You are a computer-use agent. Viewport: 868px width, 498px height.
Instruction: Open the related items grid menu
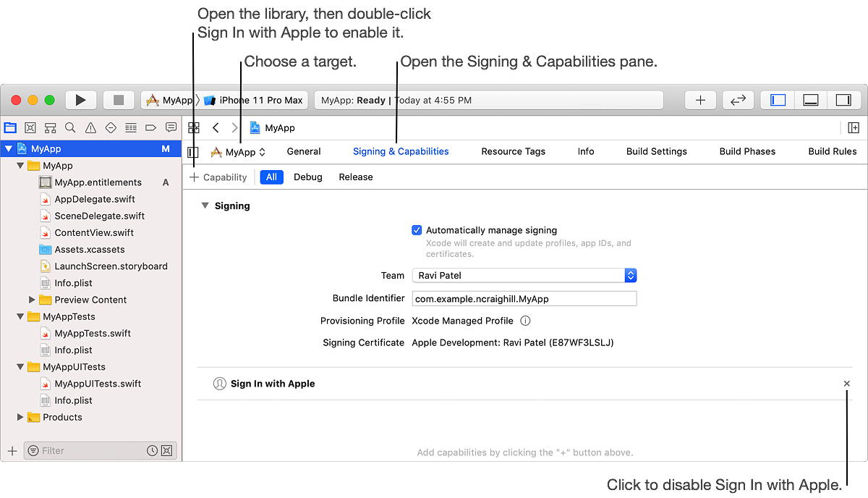(x=194, y=127)
